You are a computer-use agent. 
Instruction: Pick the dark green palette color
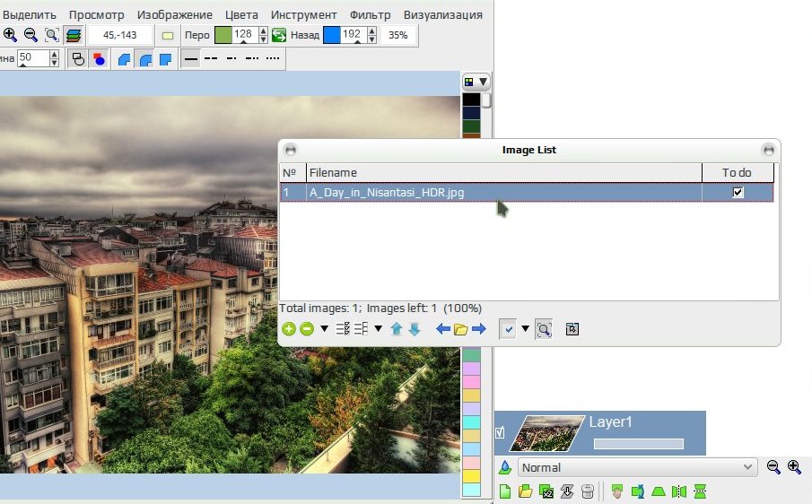point(471,126)
